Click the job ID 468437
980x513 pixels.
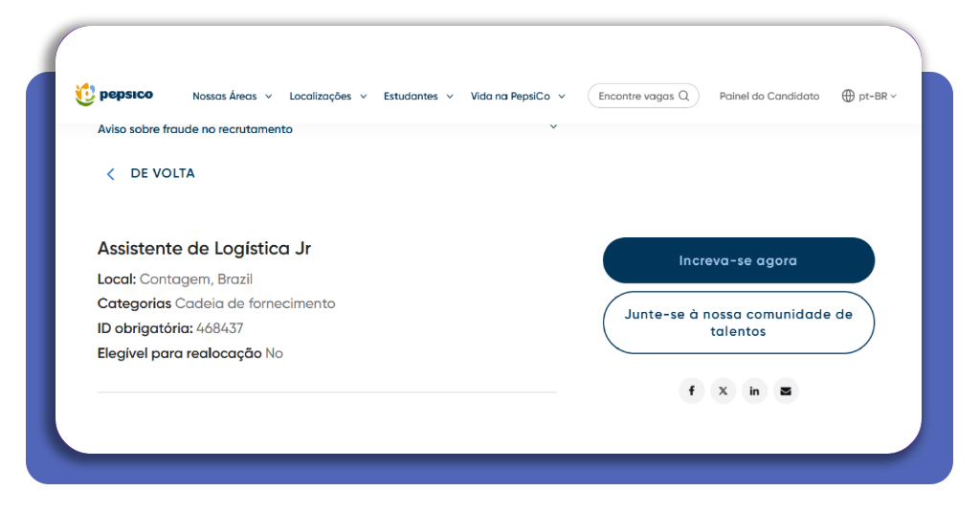[219, 328]
